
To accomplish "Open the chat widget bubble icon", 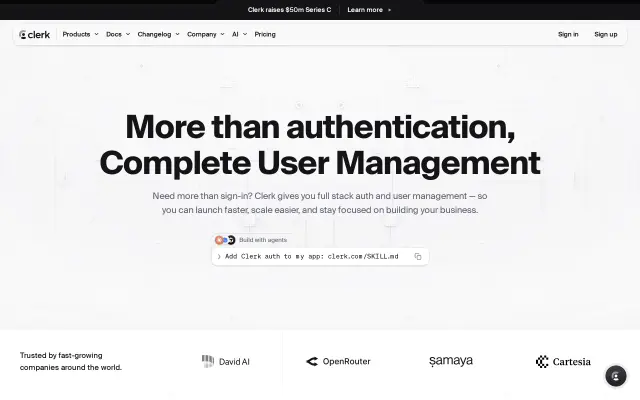I will pyautogui.click(x=616, y=376).
